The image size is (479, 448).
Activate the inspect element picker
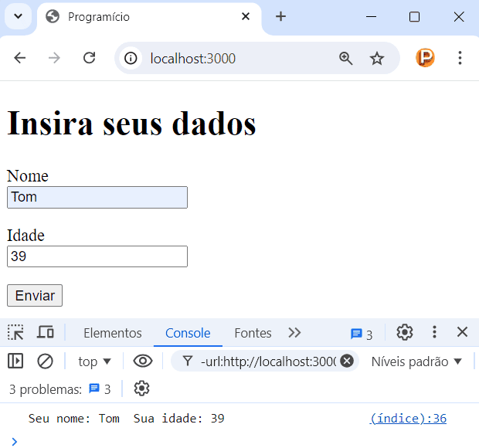[15, 332]
